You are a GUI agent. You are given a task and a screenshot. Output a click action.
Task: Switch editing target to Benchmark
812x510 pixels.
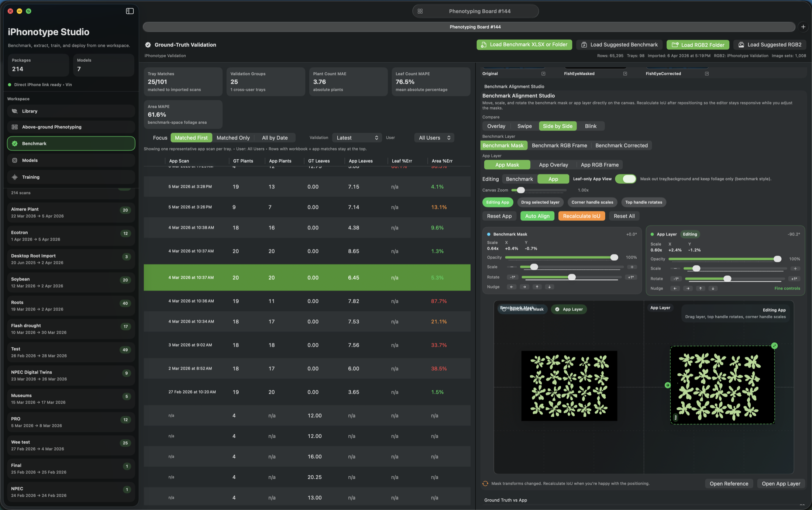519,179
